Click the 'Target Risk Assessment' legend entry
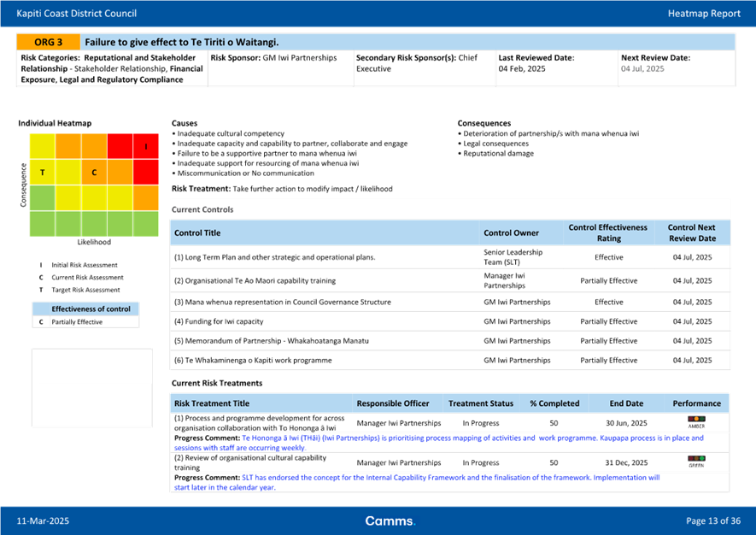756x535 pixels. 85,290
